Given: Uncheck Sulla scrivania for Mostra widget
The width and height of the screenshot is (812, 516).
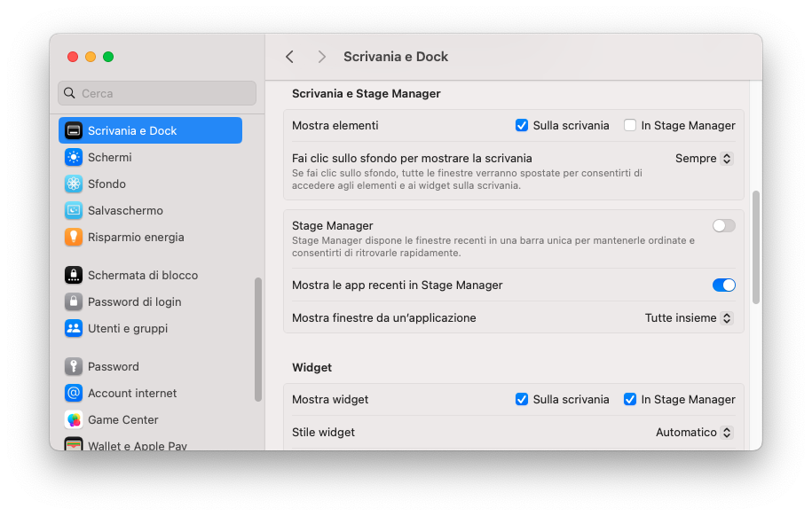Looking at the screenshot, I should pyautogui.click(x=522, y=400).
